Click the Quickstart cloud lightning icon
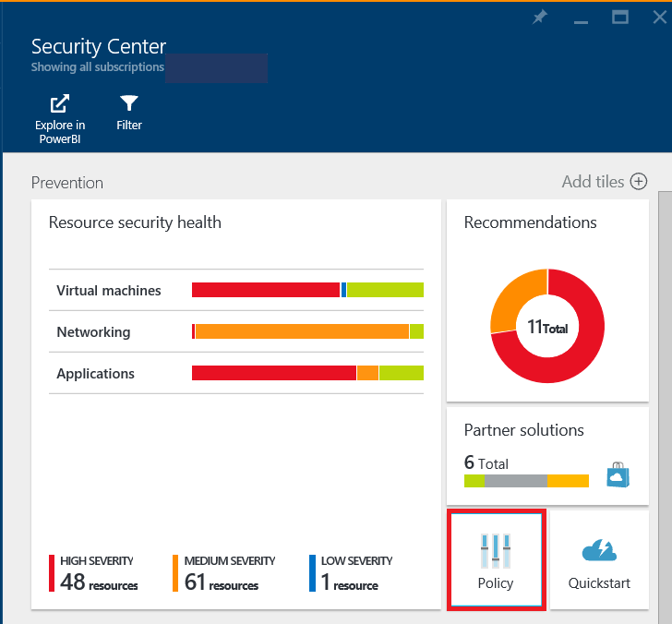672x624 pixels. tap(599, 550)
